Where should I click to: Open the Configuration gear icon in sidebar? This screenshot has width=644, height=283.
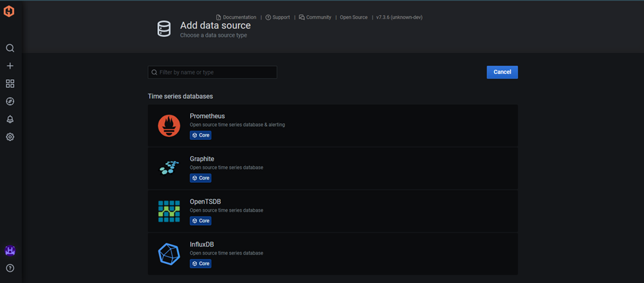[11, 137]
